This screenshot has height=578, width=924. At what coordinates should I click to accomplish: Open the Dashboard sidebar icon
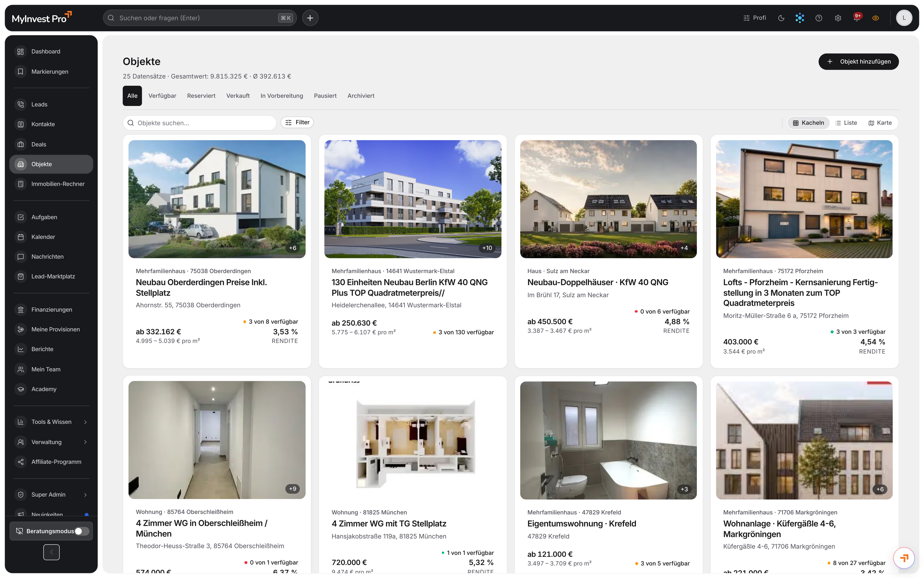coord(21,52)
